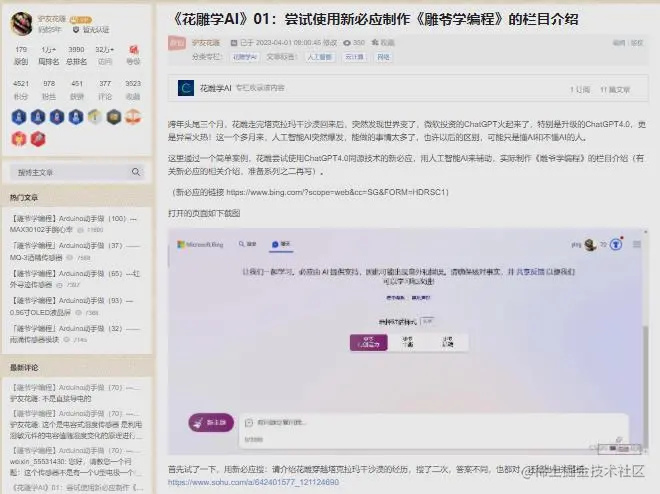This screenshot has height=494, width=660.
Task: Open the 云计算 article tag
Action: pyautogui.click(x=354, y=57)
